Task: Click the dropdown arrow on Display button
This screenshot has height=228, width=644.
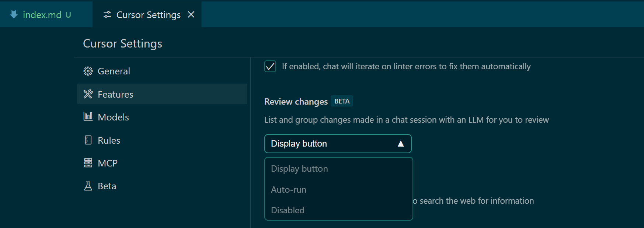Action: coord(401,144)
